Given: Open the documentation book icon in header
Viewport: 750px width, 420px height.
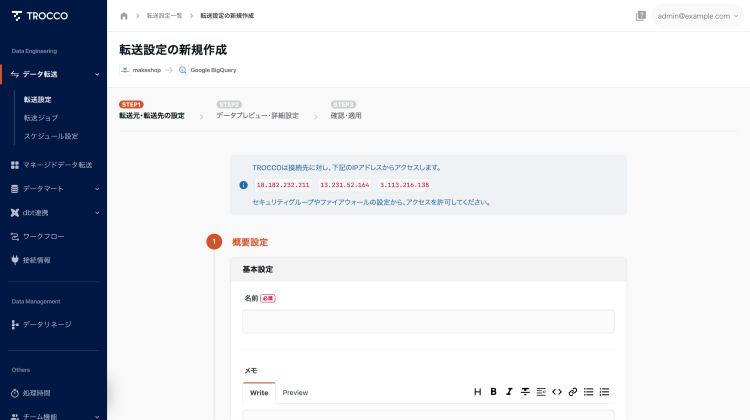Looking at the screenshot, I should point(640,16).
